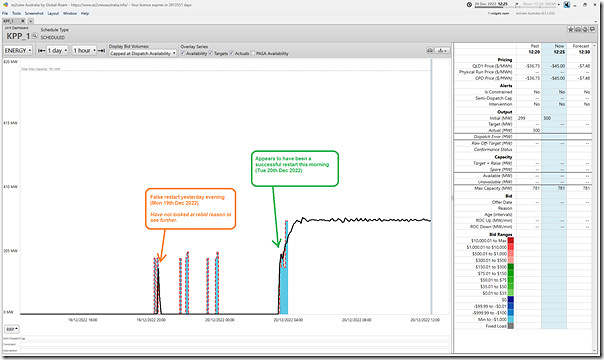Click the search icon next to KPP_1

(34, 36)
